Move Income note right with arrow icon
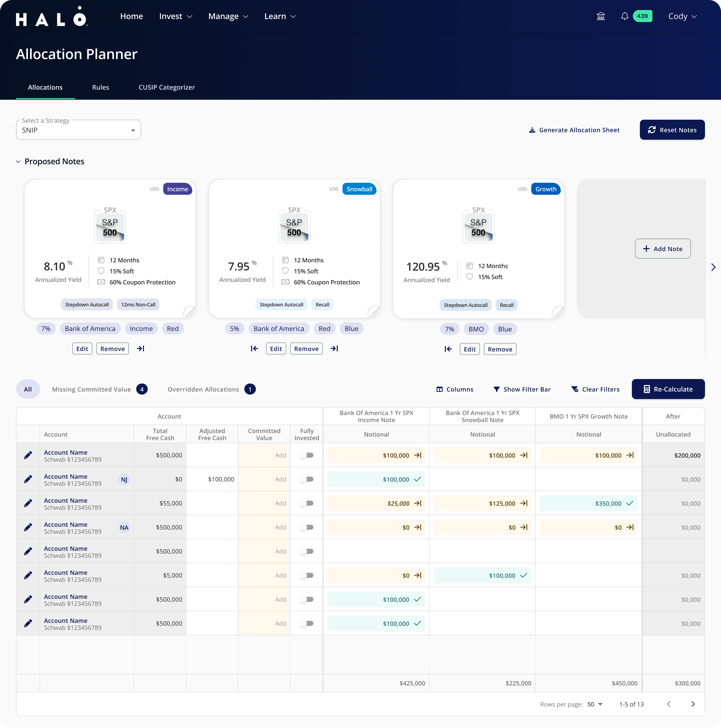The height and width of the screenshot is (728, 721). pyautogui.click(x=141, y=348)
